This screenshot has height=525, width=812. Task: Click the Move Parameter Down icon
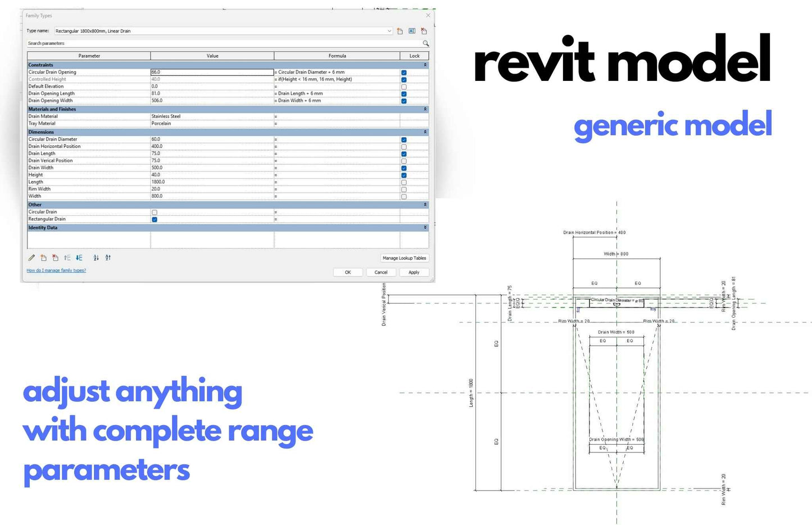[79, 258]
